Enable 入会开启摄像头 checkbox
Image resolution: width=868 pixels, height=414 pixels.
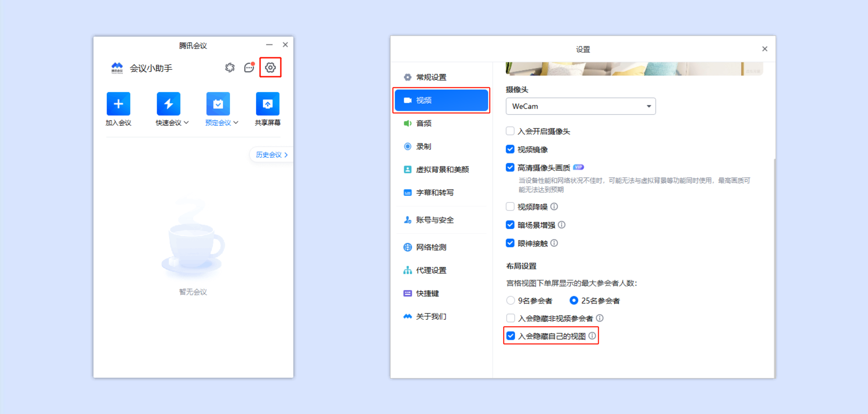(x=510, y=131)
